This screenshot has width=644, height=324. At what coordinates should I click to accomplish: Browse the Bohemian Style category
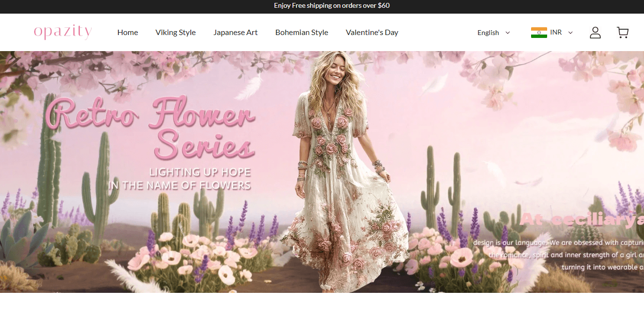301,33
